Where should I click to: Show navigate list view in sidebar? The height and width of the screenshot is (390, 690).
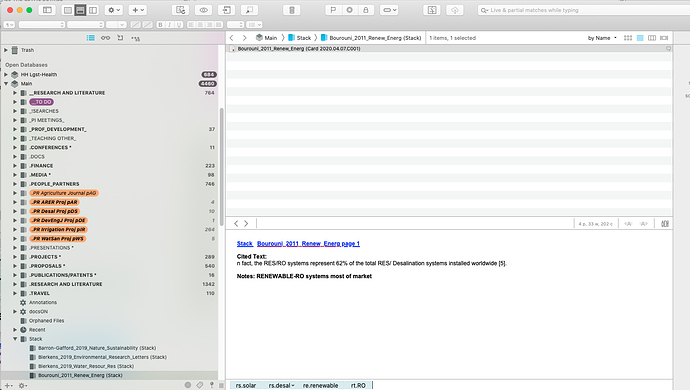point(91,38)
